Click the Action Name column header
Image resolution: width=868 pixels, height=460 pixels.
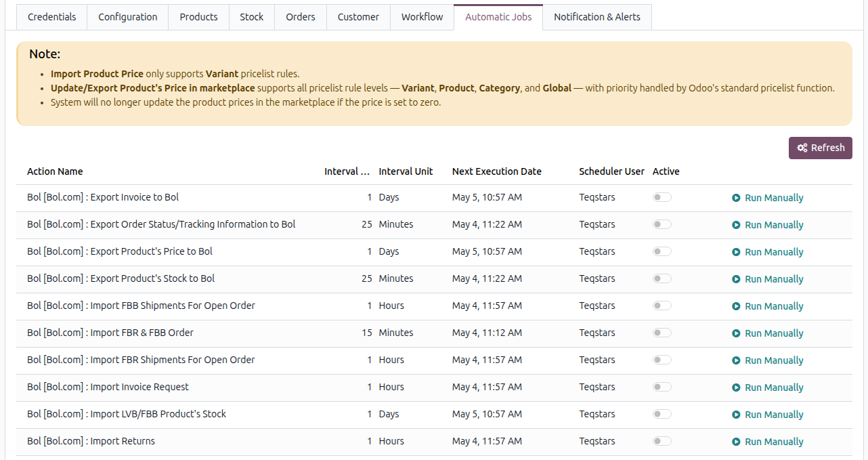pos(55,171)
